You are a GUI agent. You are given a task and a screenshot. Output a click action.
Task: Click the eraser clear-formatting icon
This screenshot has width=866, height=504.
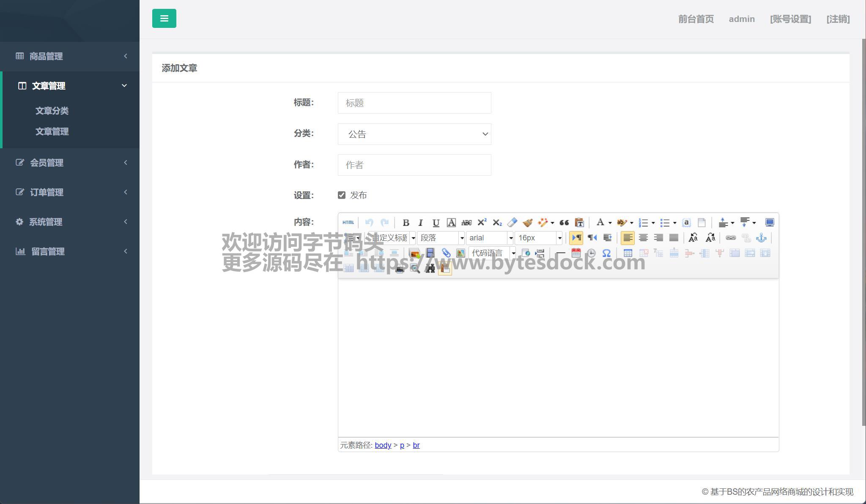[512, 223]
